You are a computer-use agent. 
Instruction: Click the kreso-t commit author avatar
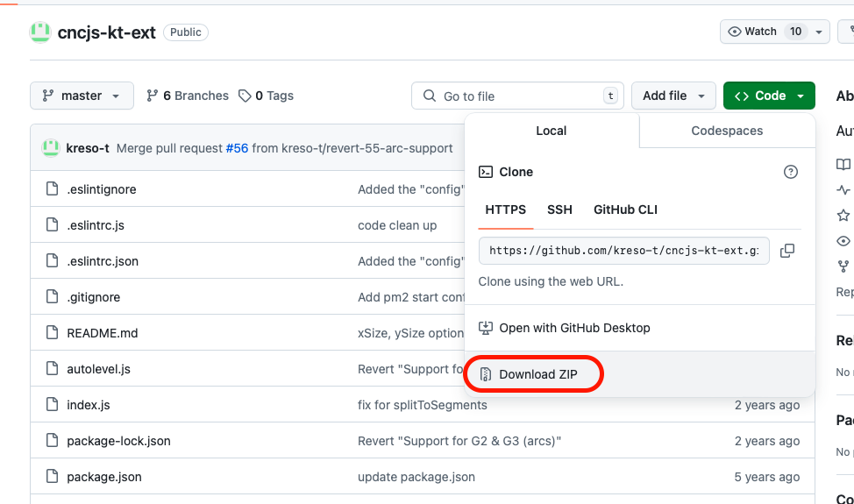(x=51, y=148)
